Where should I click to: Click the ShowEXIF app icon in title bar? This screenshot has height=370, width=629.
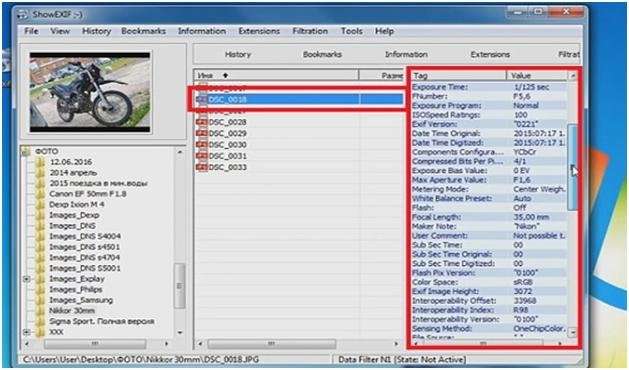(x=23, y=14)
